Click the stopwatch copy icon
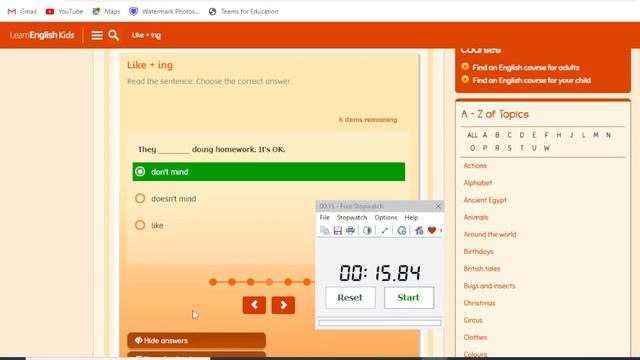Image resolution: width=640 pixels, height=360 pixels. tap(325, 231)
